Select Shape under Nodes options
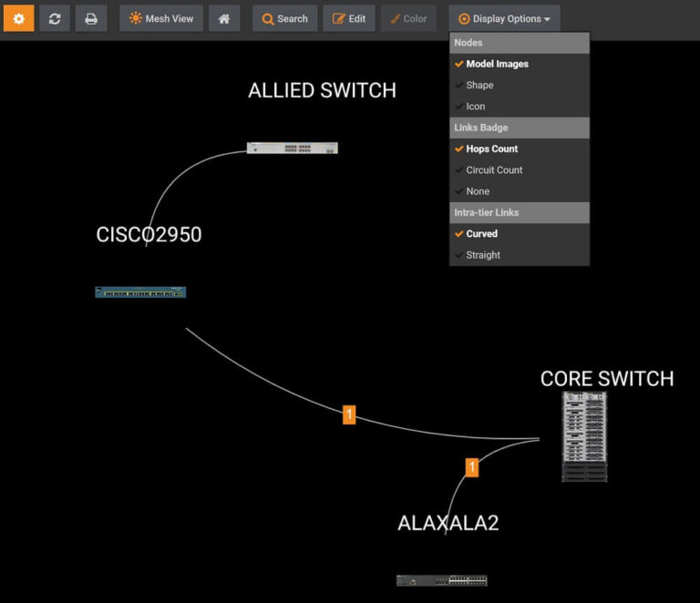Viewport: 700px width, 603px height. 479,86
